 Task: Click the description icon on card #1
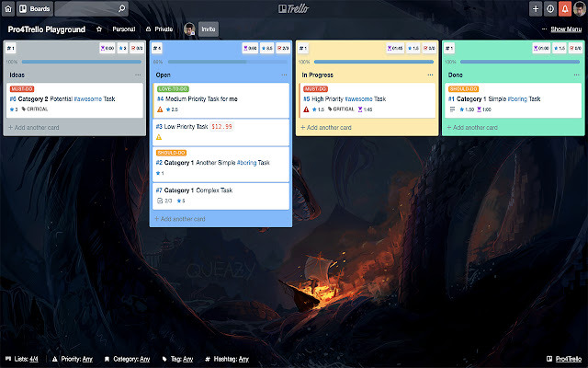tap(452, 109)
